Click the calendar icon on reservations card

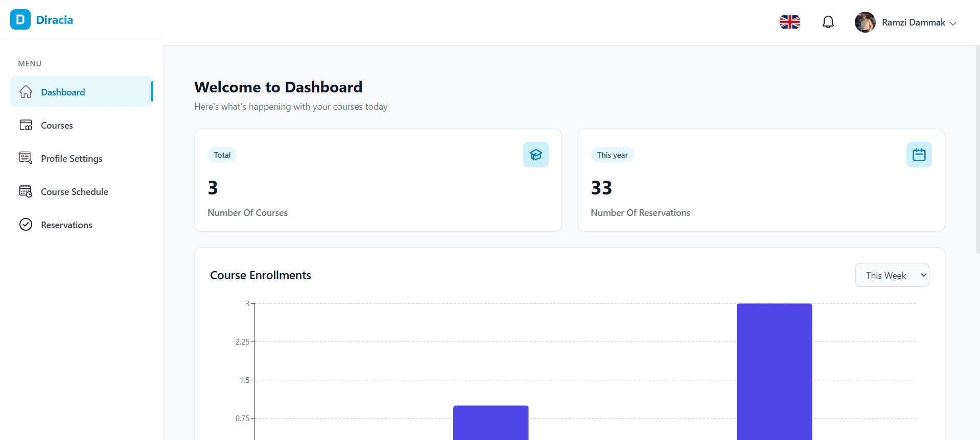pyautogui.click(x=919, y=155)
